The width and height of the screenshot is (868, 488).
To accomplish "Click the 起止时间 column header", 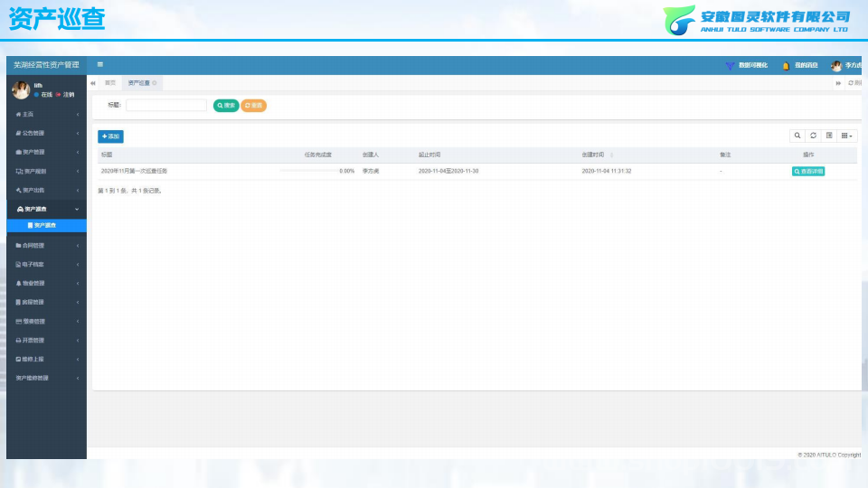I will (429, 155).
